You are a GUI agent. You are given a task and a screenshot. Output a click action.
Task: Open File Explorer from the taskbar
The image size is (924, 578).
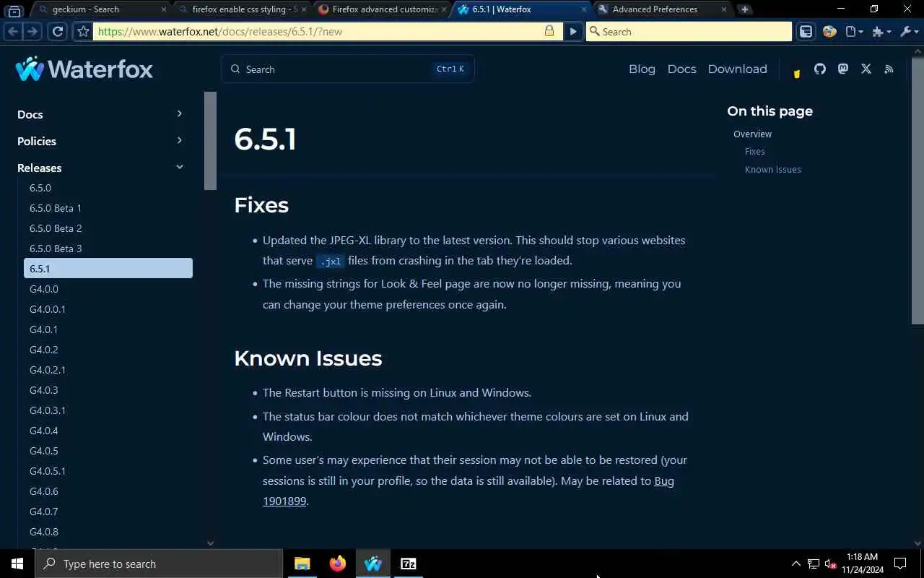(302, 564)
